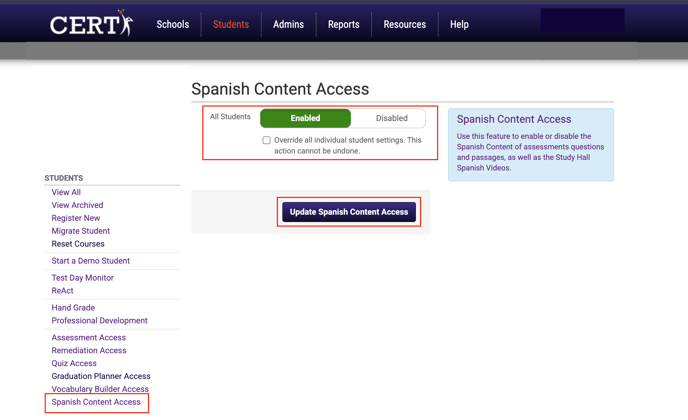Click the CERT logo

91,24
